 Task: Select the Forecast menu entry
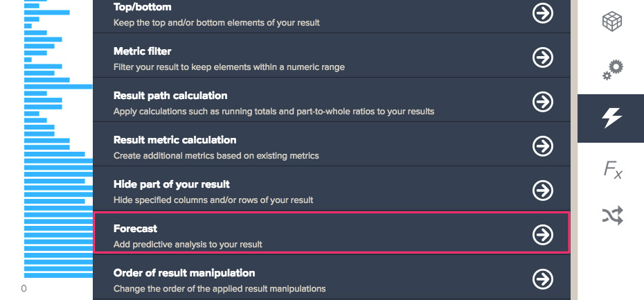coord(332,233)
